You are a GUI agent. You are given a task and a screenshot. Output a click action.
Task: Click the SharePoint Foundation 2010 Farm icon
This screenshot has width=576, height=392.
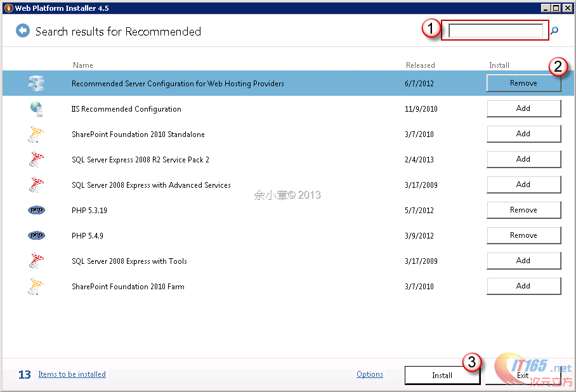click(36, 286)
